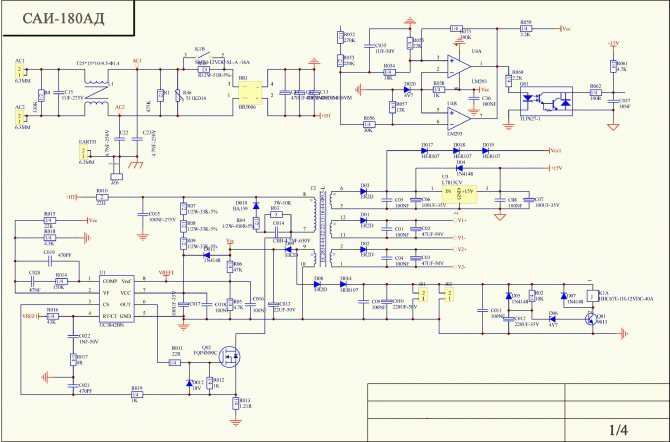Image resolution: width=670 pixels, height=442 pixels.
Task: Click the U3 L7815CV regulator block
Action: click(458, 191)
